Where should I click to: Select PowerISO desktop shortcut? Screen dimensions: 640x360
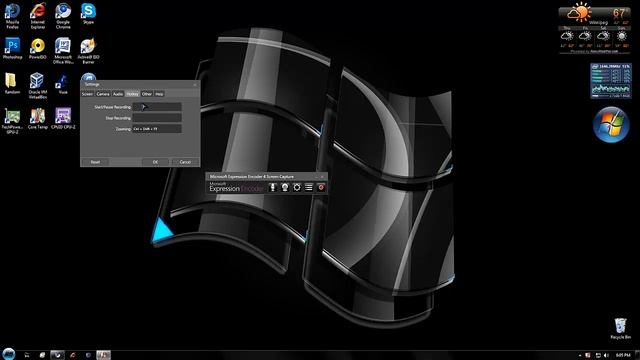38,49
